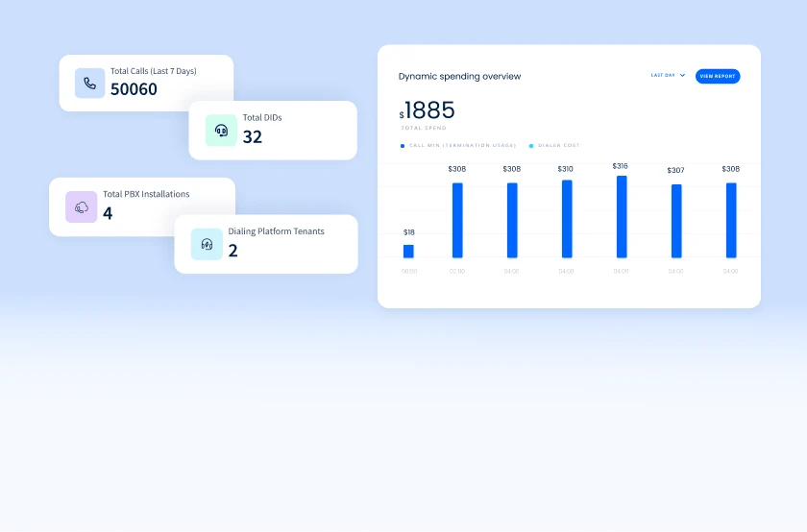807x532 pixels.
Task: Click the Dynamic spending overview title
Action: [x=459, y=76]
